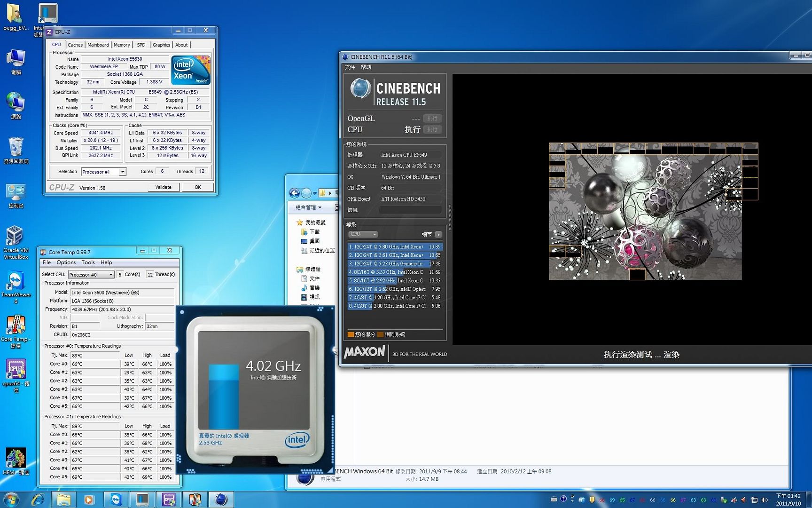This screenshot has height=508, width=812.
Task: Open Core Temp Help menu
Action: 106,262
